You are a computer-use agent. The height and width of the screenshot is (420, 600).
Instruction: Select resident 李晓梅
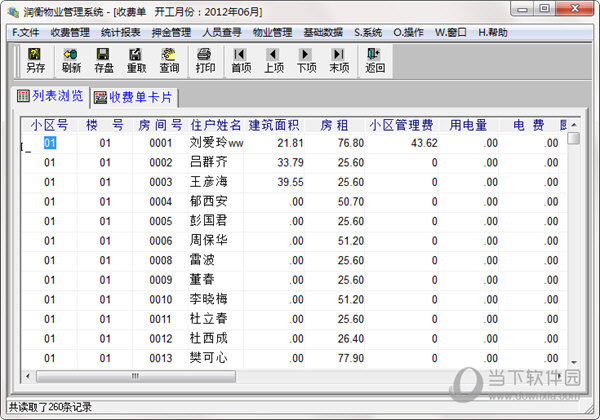[209, 299]
